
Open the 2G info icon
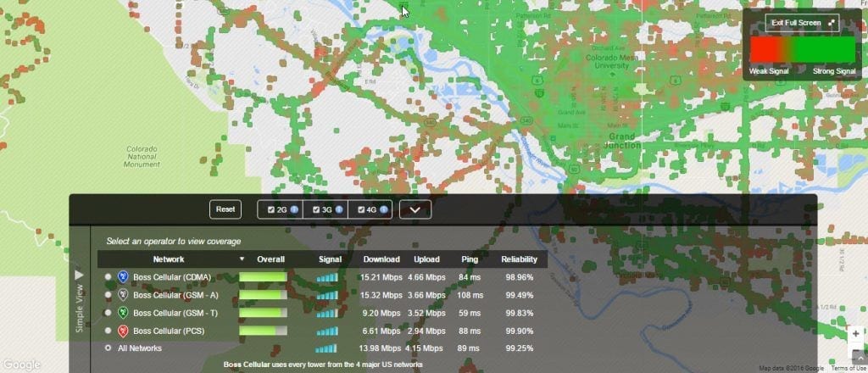[294, 209]
